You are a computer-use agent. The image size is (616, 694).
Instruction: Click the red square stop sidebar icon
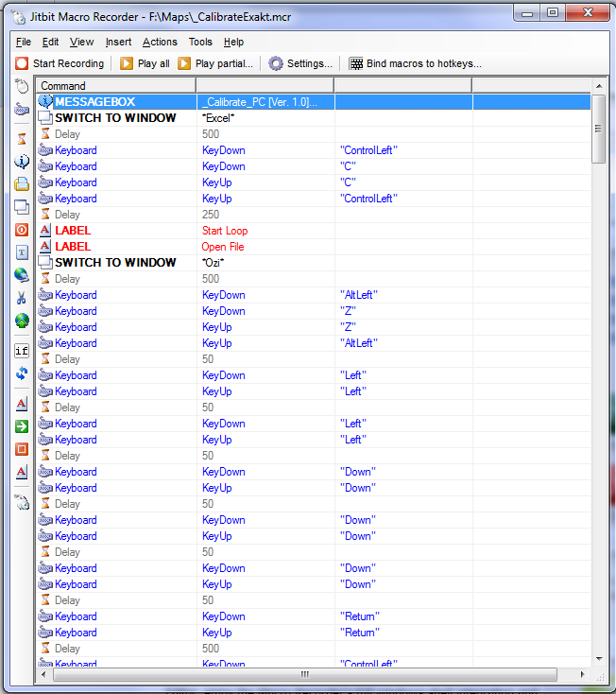[x=21, y=449]
